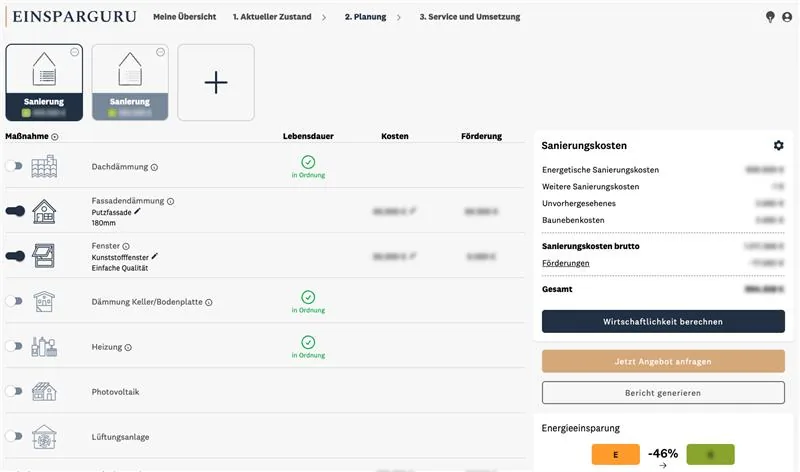Click the green target energy class badge
800x472 pixels.
point(711,454)
